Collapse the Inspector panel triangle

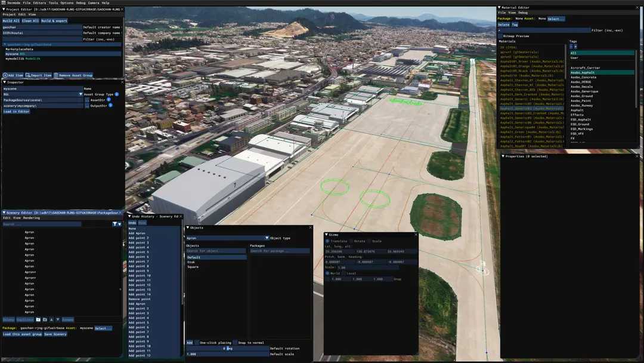pos(4,82)
